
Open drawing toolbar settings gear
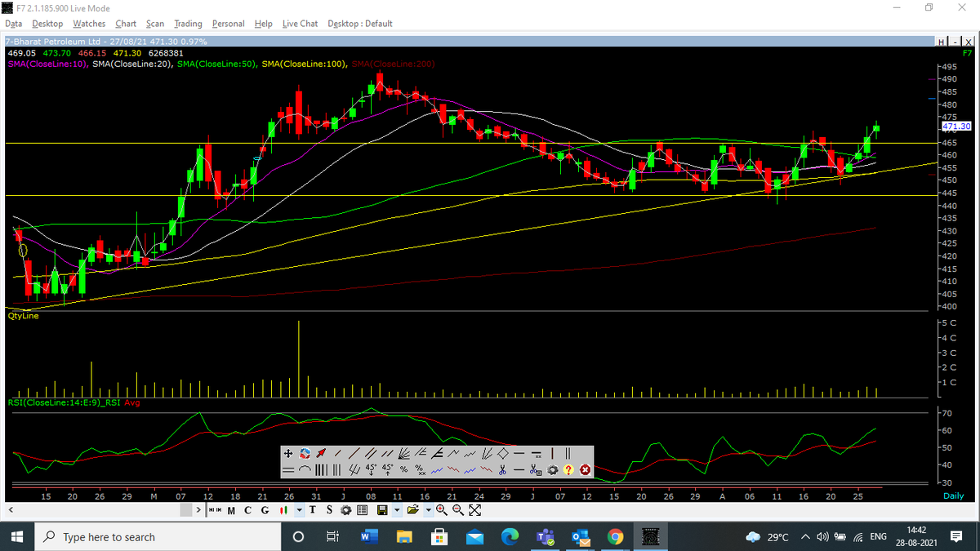tap(552, 469)
